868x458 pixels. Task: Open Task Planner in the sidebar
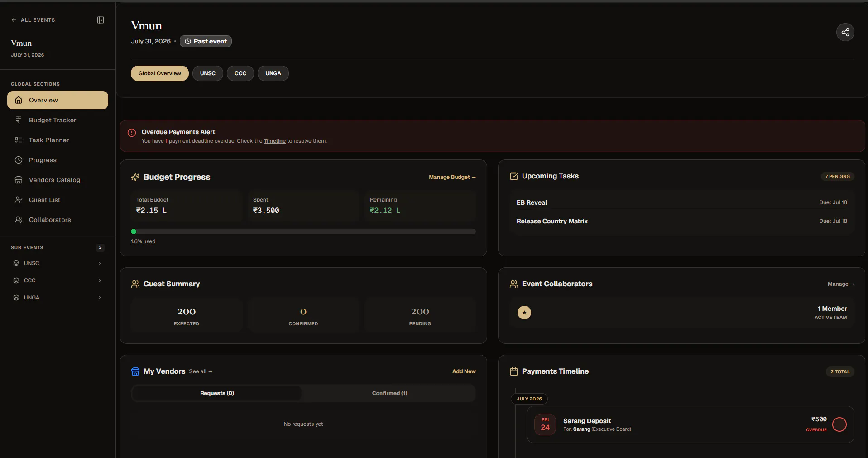[x=58, y=140]
